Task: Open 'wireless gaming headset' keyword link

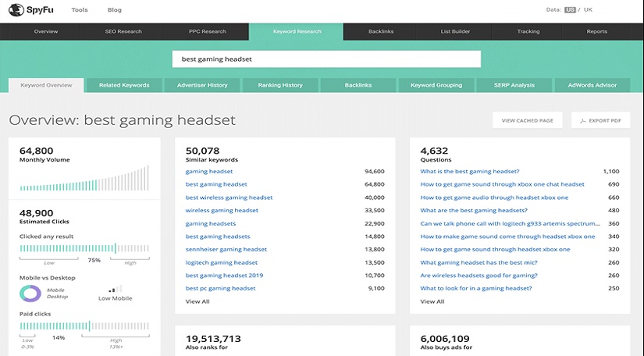Action: pyautogui.click(x=222, y=210)
